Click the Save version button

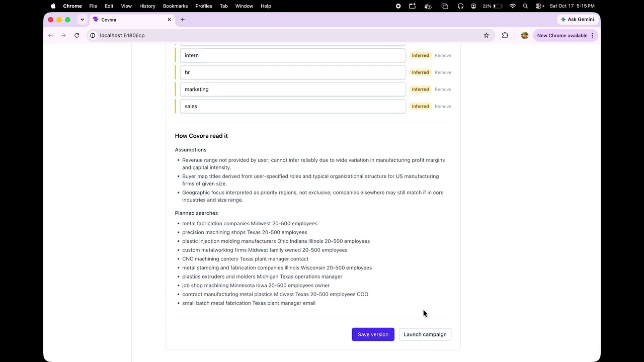click(373, 334)
